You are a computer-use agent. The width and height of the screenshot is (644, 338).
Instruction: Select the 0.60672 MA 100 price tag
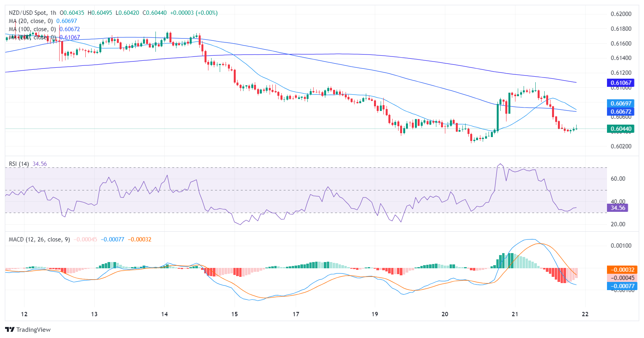pyautogui.click(x=621, y=111)
